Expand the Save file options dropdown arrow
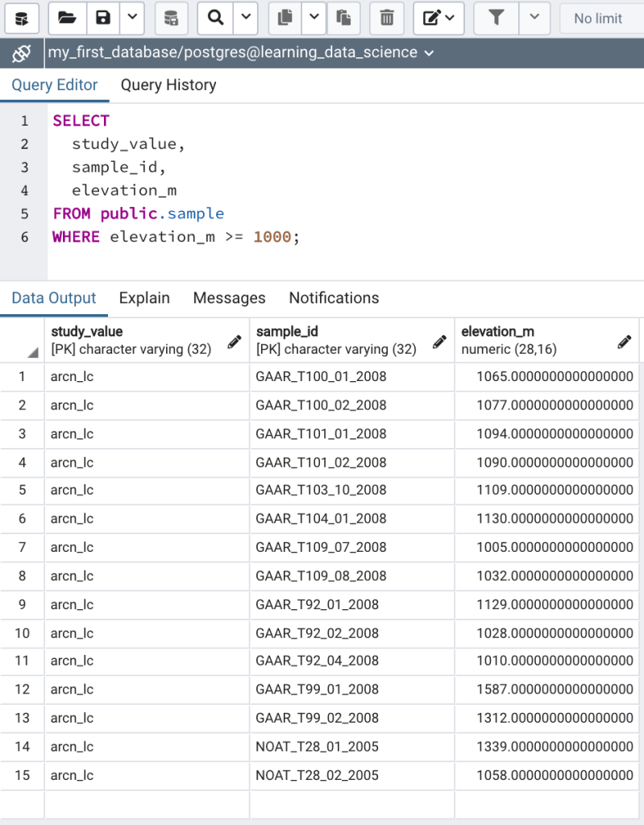 [132, 18]
